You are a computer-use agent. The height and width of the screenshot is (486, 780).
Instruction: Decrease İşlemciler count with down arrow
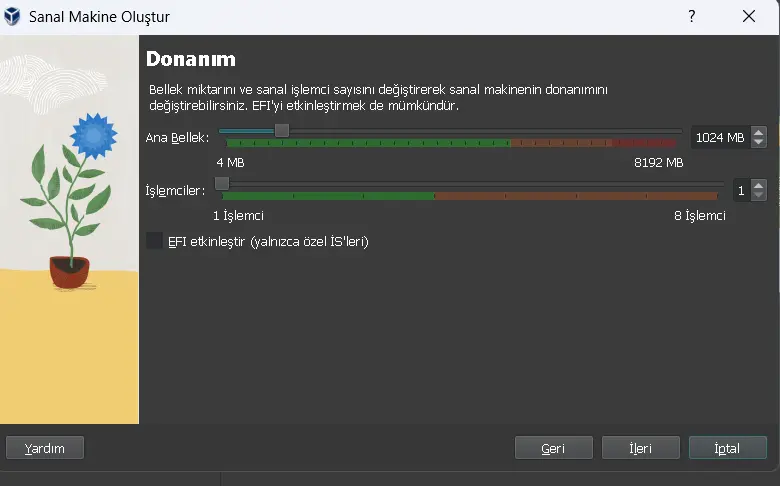tap(758, 195)
